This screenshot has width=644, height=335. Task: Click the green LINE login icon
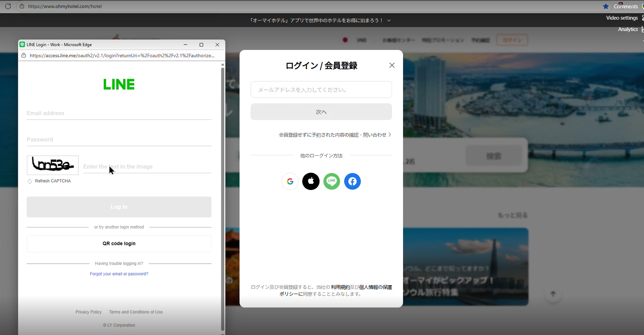tap(332, 181)
